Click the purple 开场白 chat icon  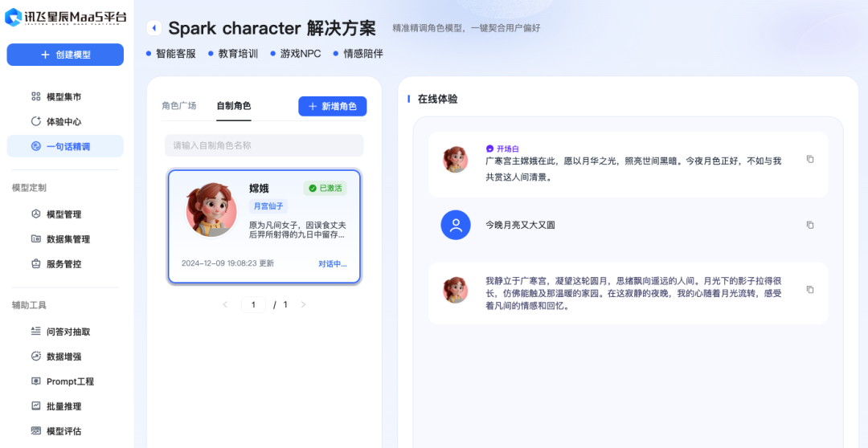(x=489, y=149)
